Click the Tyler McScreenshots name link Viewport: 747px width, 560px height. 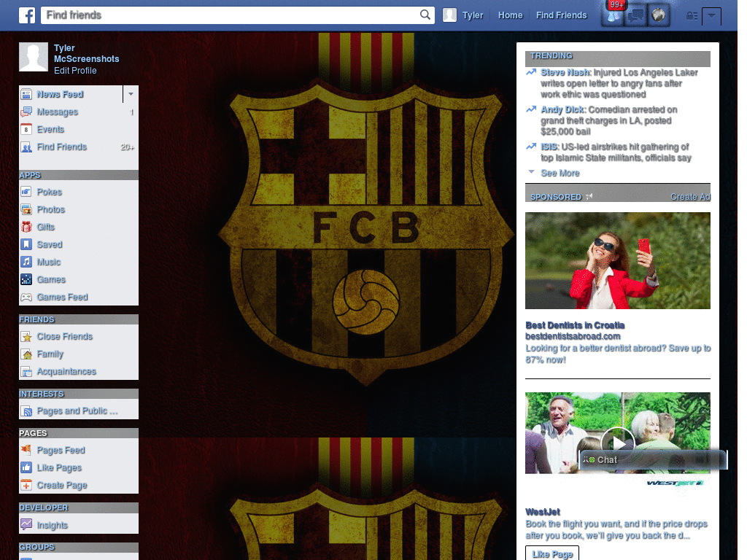(x=86, y=53)
